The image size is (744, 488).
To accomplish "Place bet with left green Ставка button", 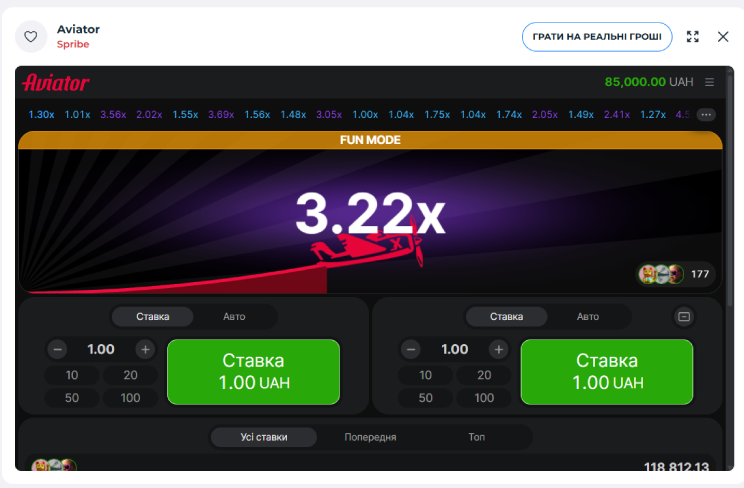I will (253, 372).
